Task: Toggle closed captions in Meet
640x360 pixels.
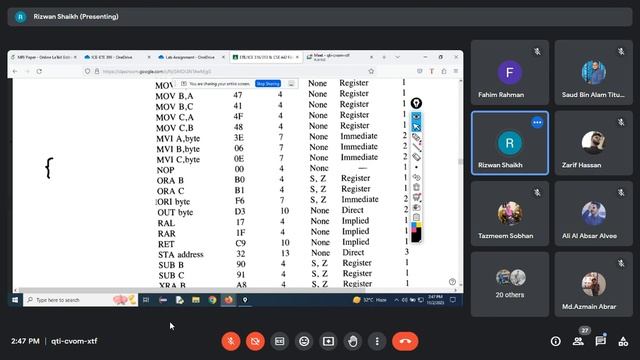Action: pyautogui.click(x=280, y=341)
